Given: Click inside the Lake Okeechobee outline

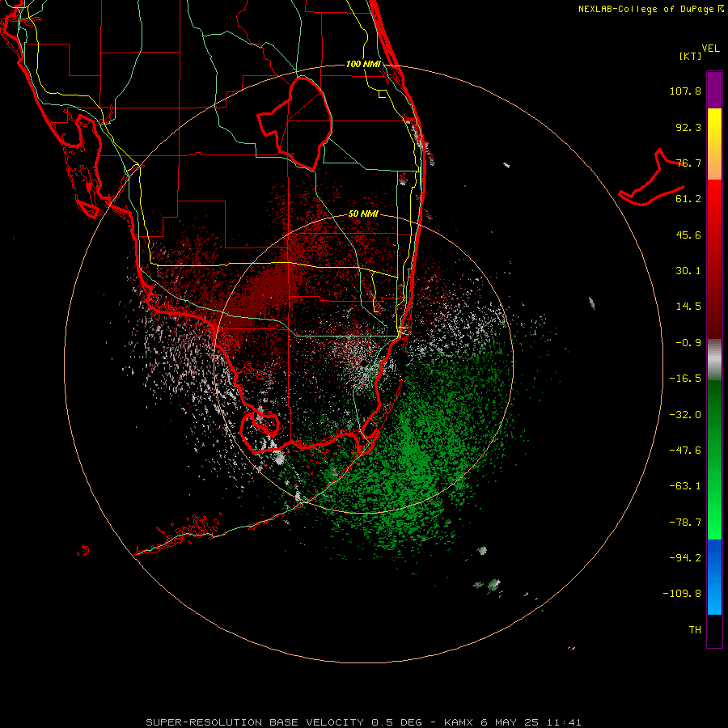Looking at the screenshot, I should point(303,123).
